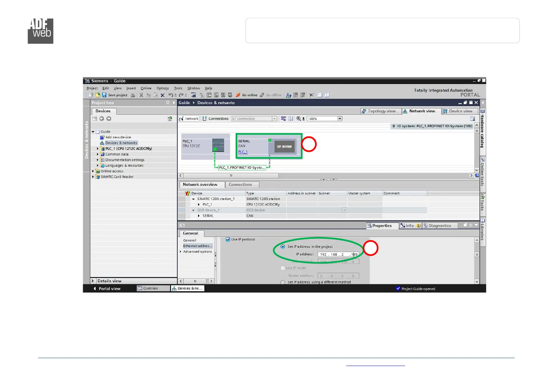Screen dimensions: 555x392
Task: Expand the Details view panel
Action: [93, 281]
